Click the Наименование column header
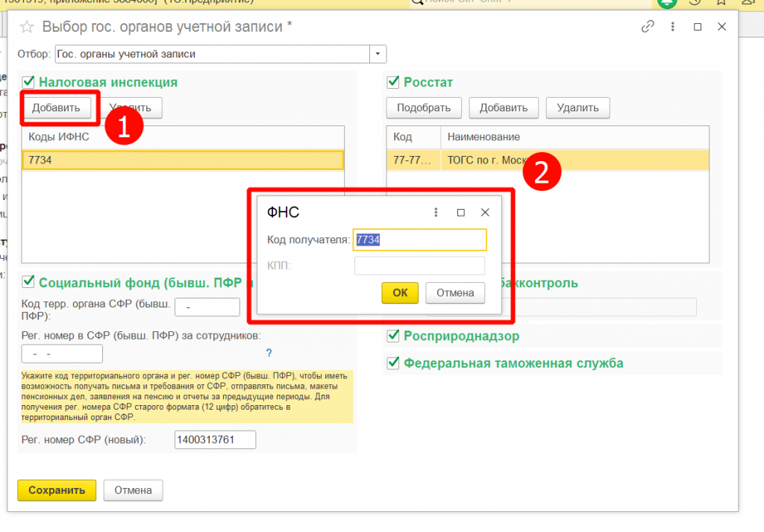Viewport: 764px width, 532px height. [575, 137]
